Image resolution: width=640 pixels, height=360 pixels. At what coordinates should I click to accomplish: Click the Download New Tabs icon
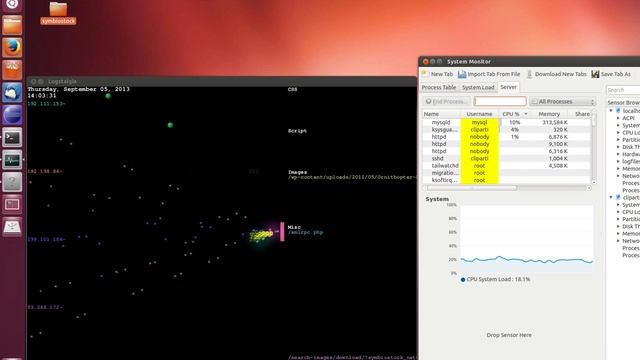529,74
